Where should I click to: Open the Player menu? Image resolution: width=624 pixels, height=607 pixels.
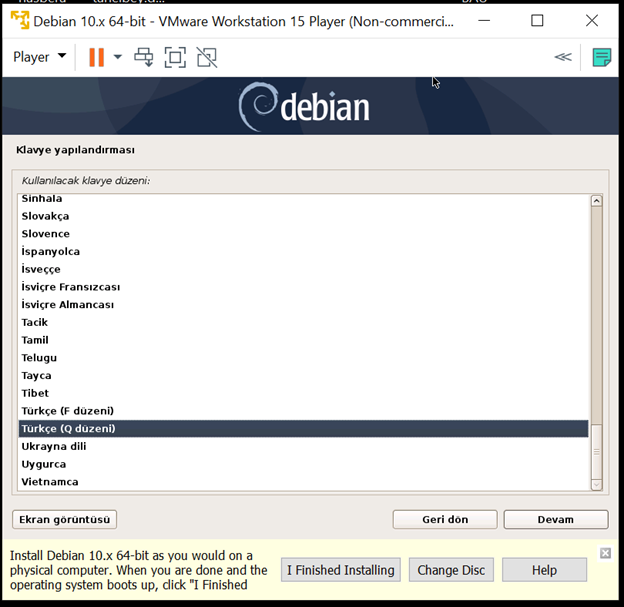39,57
